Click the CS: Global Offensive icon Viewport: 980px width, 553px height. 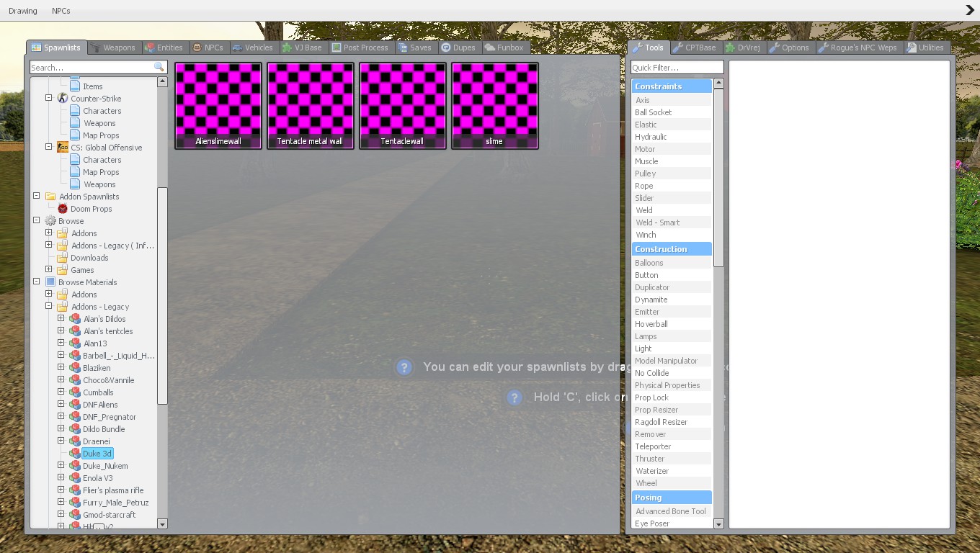click(x=63, y=148)
